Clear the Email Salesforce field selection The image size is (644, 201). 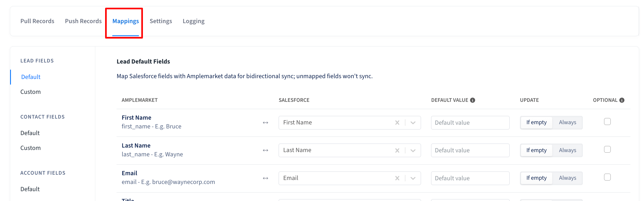click(x=397, y=178)
